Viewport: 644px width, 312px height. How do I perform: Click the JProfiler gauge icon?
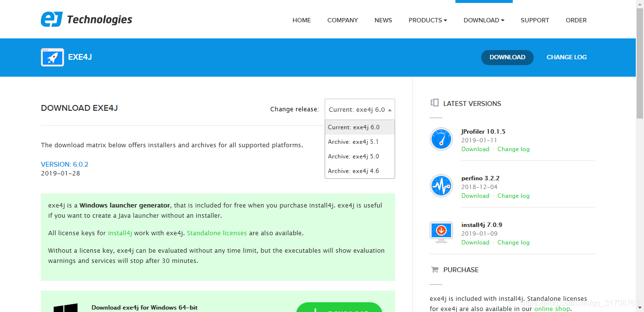441,139
